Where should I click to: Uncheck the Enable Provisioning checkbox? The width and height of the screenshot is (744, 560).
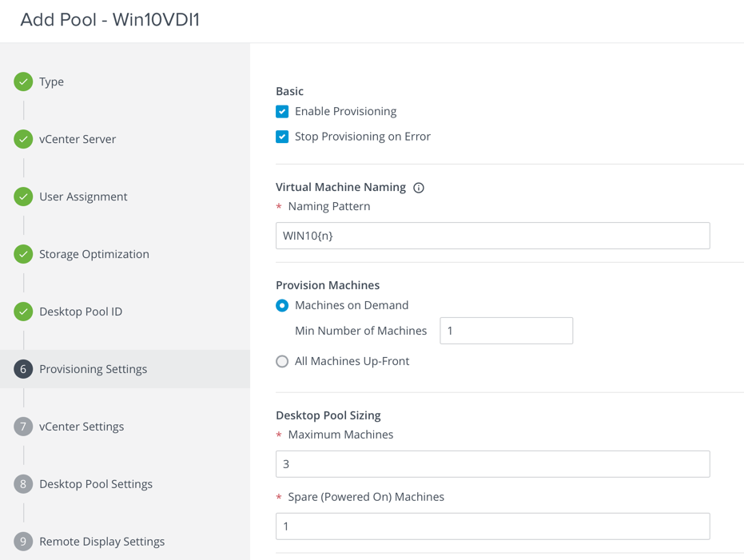click(282, 112)
